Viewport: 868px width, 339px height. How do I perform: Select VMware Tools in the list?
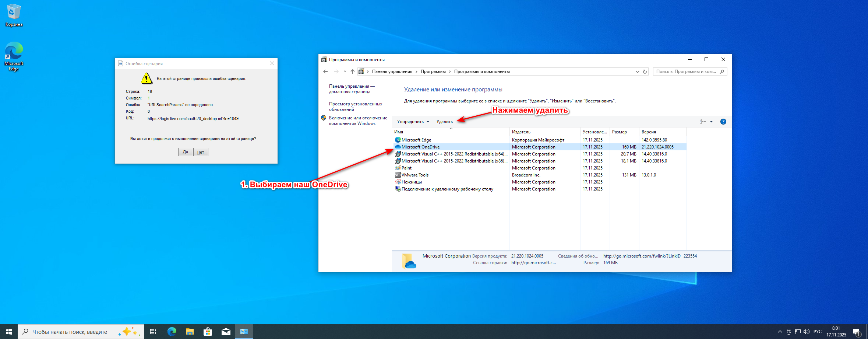click(415, 175)
